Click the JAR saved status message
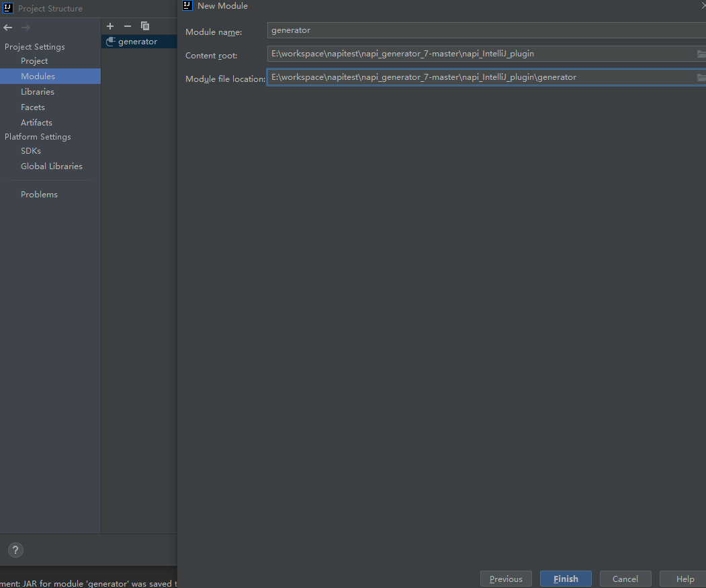Viewport: 706px width, 588px height. click(89, 583)
